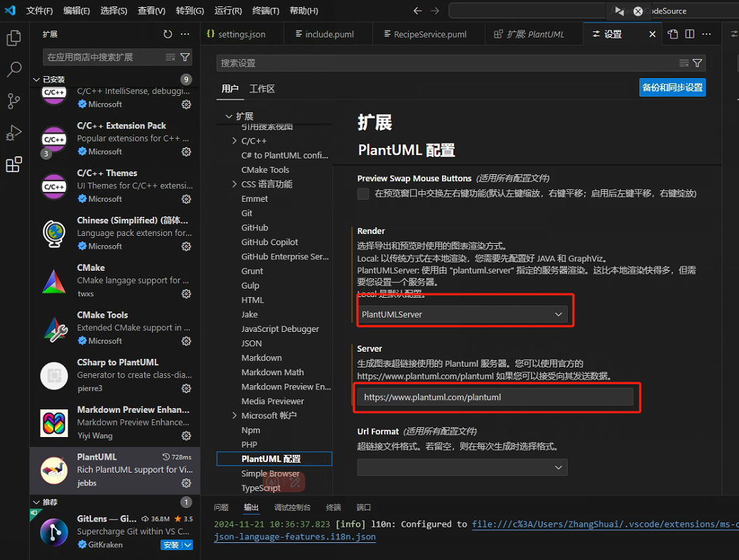Clear settings search input icon
This screenshot has height=560, width=739.
pos(684,63)
